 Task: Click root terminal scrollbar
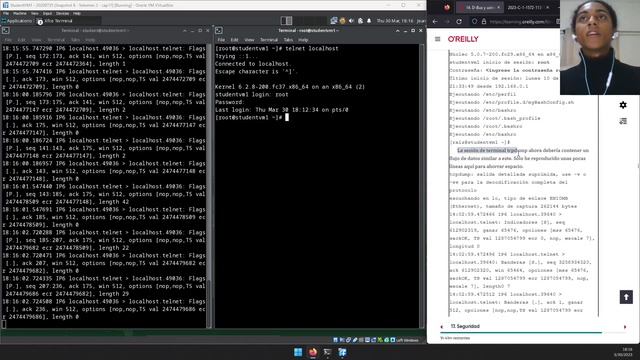(422, 186)
